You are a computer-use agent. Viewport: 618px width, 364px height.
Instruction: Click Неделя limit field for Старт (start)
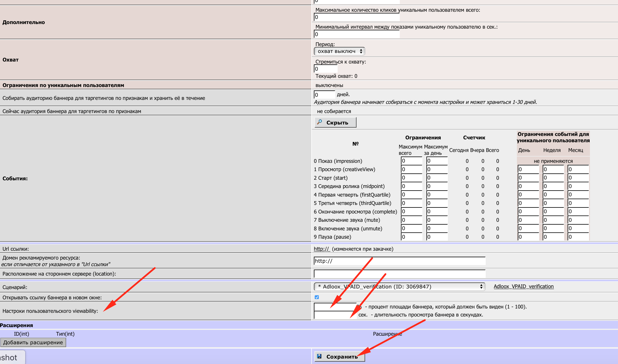point(554,178)
